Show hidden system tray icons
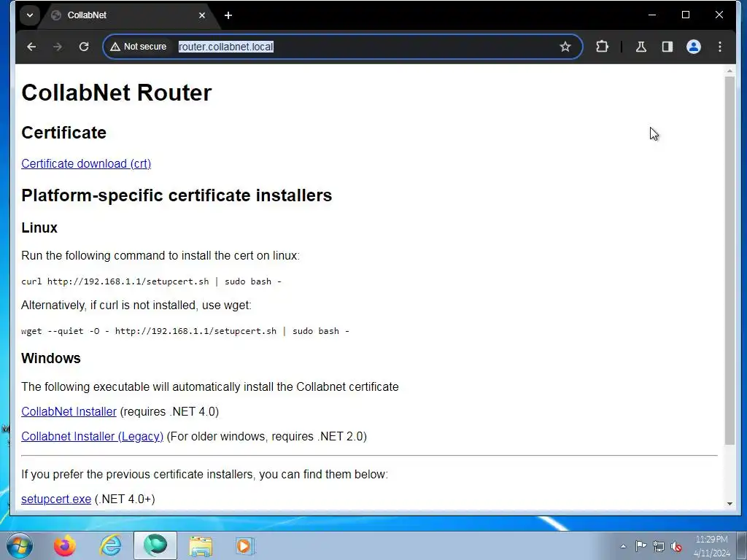Image resolution: width=747 pixels, height=560 pixels. pos(623,546)
